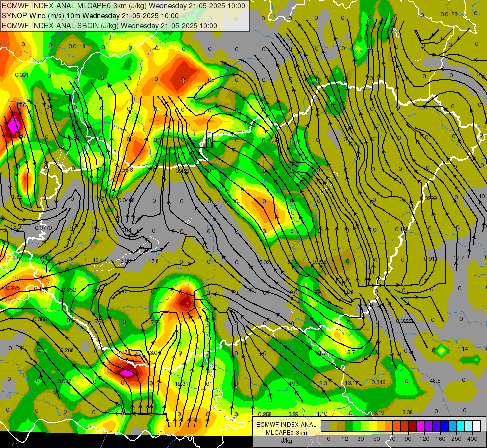
Task: Click the MLCAPE0-3km title line
Action: (x=123, y=6)
